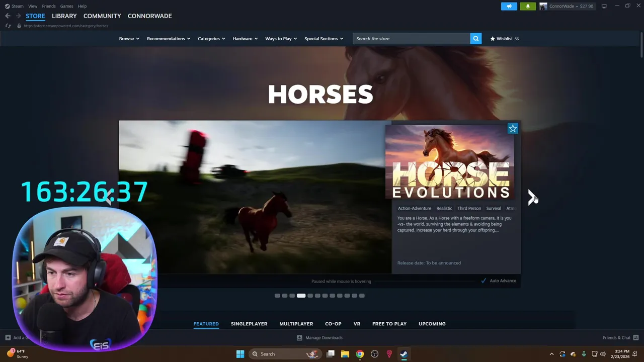Click the microphone tray icon
Viewport: 644px width, 362px height.
(584, 354)
